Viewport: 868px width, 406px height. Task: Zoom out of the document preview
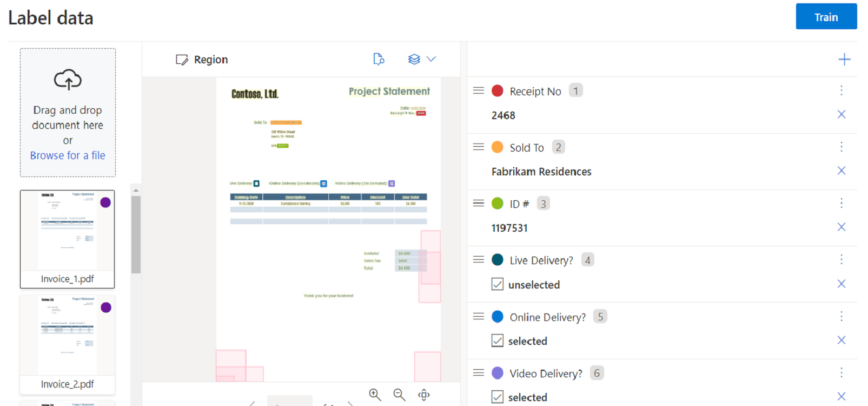click(399, 395)
